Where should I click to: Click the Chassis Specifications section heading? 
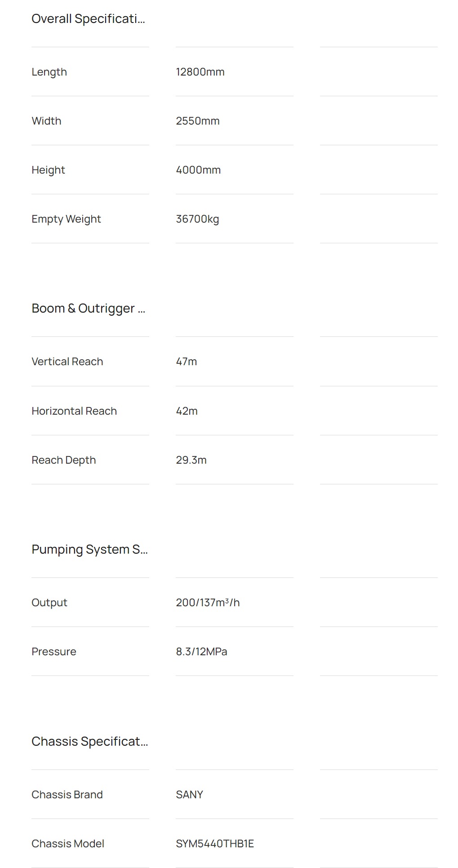click(89, 742)
